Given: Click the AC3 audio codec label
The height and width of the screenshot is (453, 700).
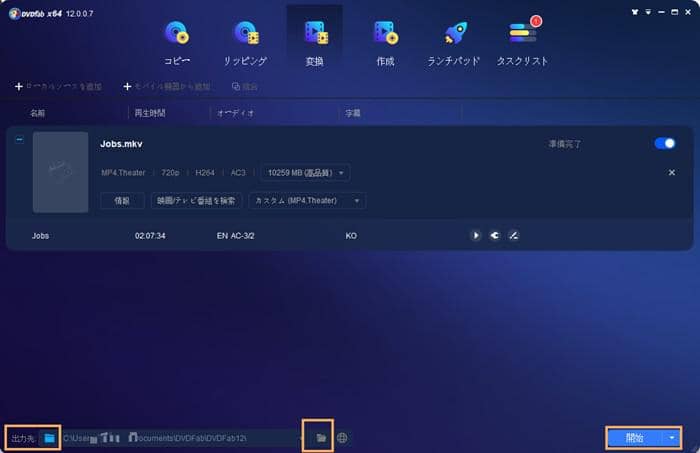Looking at the screenshot, I should coord(238,173).
